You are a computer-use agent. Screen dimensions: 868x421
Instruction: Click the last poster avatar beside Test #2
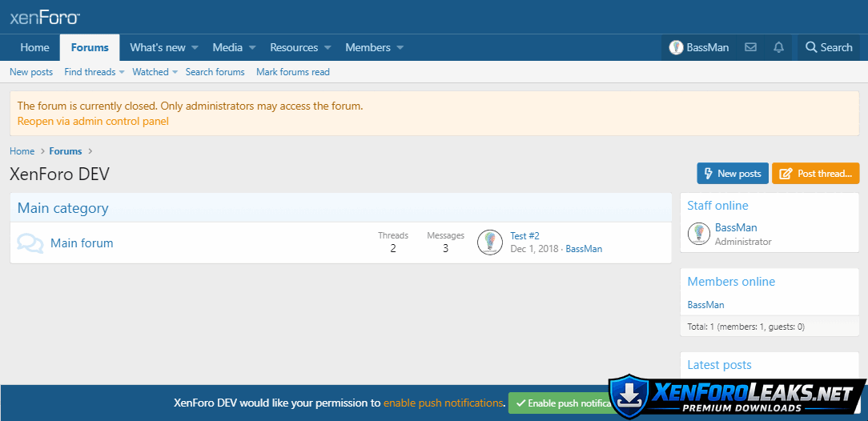tap(490, 243)
